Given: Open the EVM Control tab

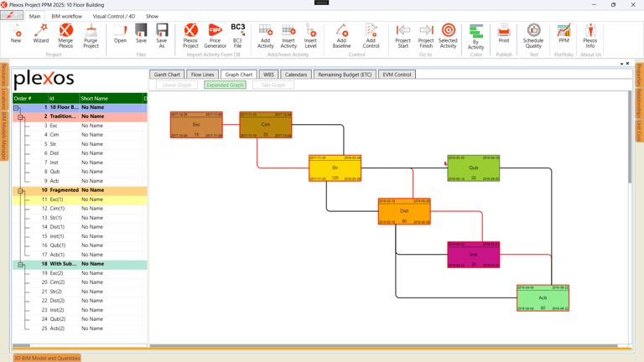Looking at the screenshot, I should (x=397, y=75).
